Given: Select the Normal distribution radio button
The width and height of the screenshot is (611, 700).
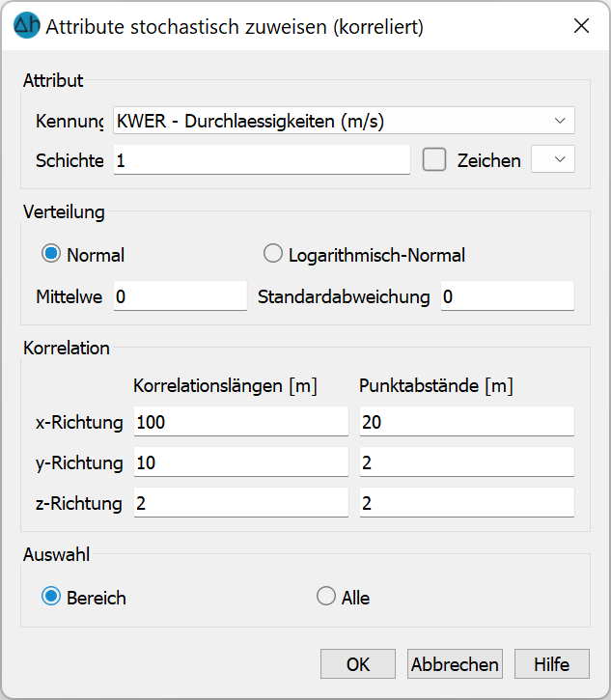Looking at the screenshot, I should click(51, 254).
